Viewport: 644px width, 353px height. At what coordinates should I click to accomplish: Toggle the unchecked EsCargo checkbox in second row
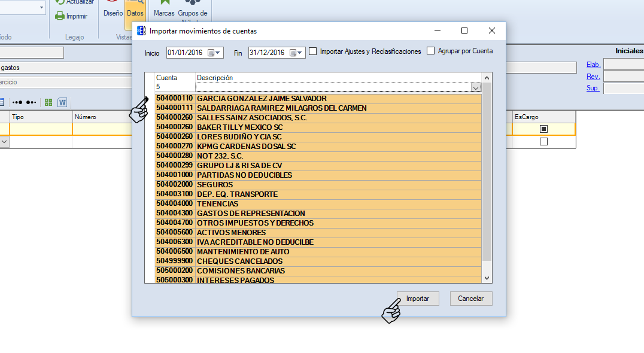tap(543, 142)
